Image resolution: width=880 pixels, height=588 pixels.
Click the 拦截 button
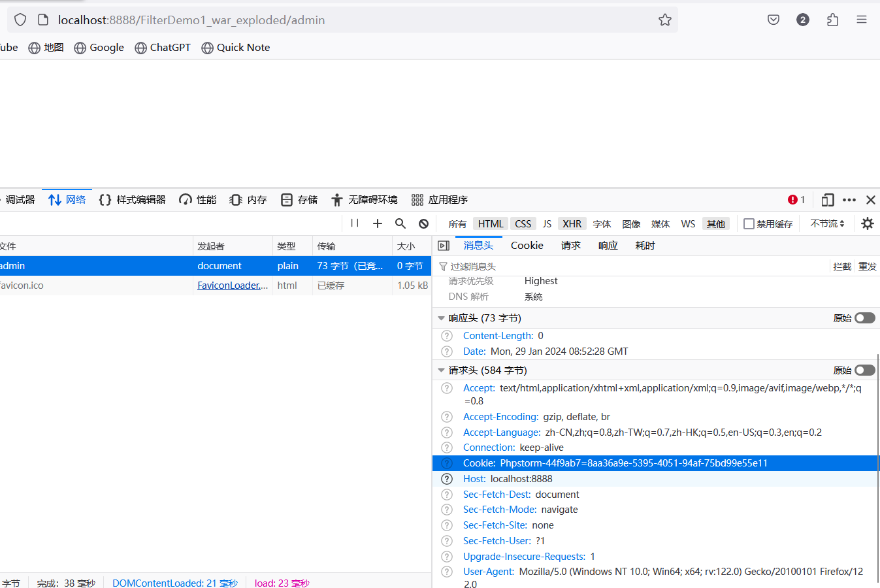(842, 267)
